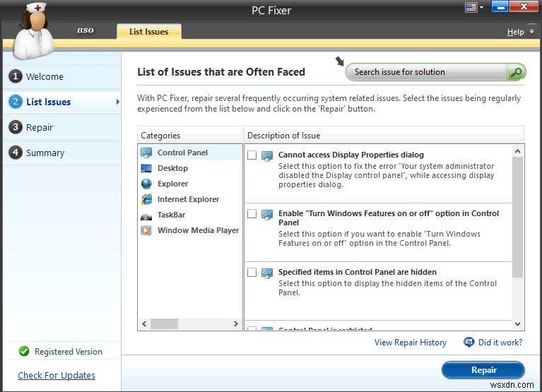The height and width of the screenshot is (392, 542).
Task: Click issues list scroll up arrow
Action: tap(517, 151)
